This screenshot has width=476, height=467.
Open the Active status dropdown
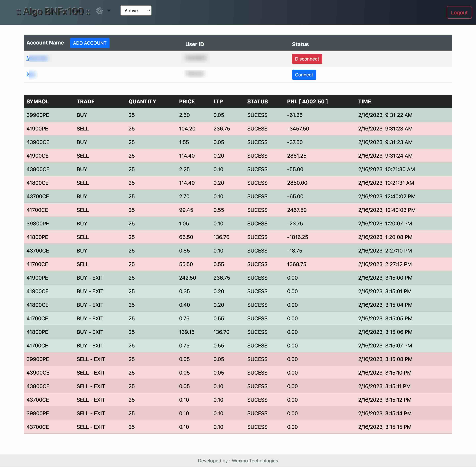[x=136, y=11]
